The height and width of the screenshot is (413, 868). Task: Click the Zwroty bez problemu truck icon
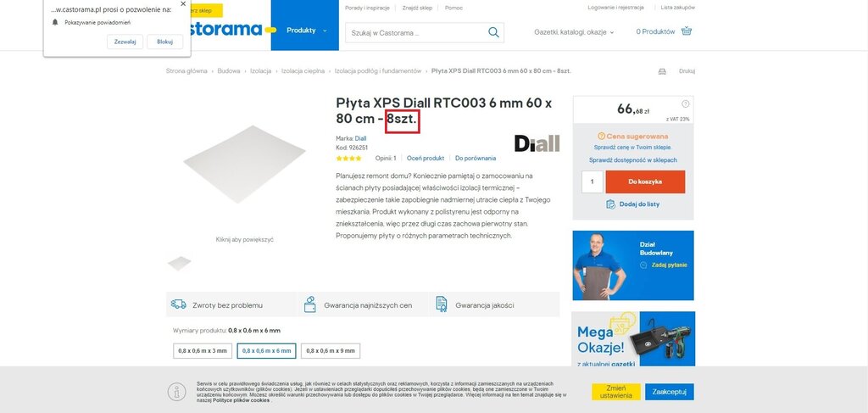coord(178,304)
